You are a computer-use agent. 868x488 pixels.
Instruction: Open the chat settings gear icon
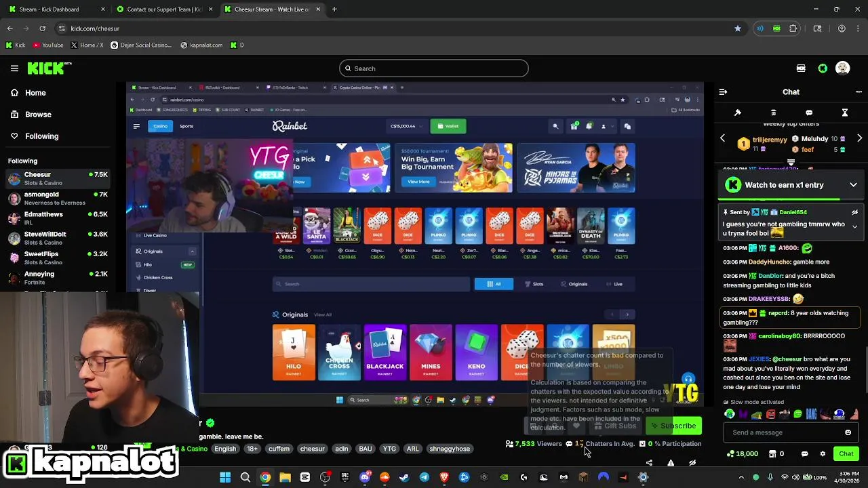823,453
